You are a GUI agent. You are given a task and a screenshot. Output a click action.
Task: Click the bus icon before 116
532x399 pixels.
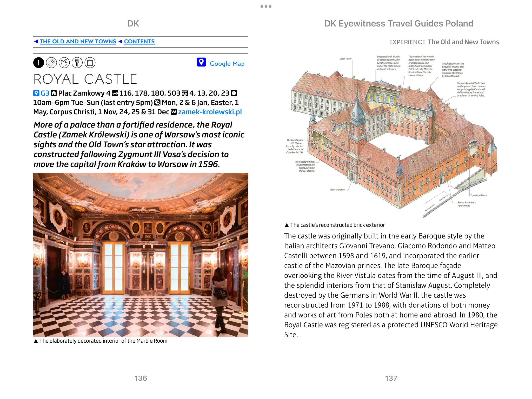tap(115, 93)
